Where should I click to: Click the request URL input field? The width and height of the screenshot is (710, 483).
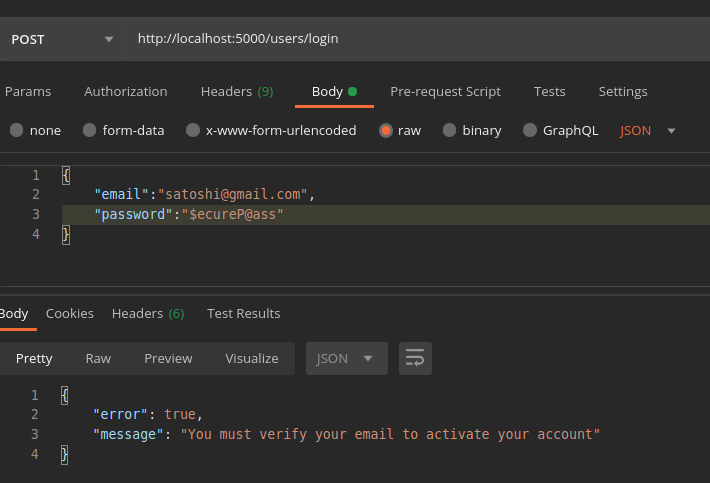(415, 39)
